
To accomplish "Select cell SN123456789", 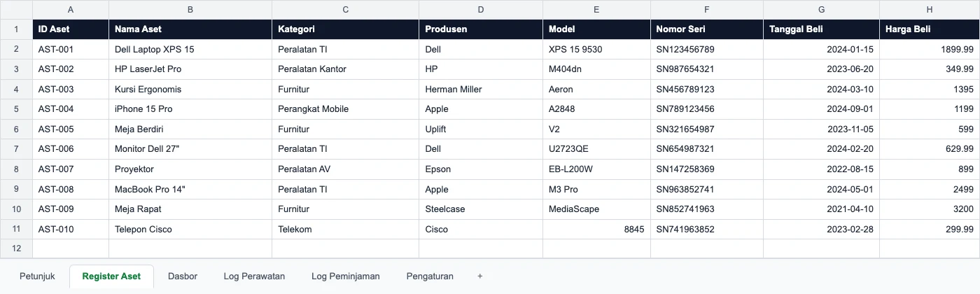I will [x=707, y=50].
